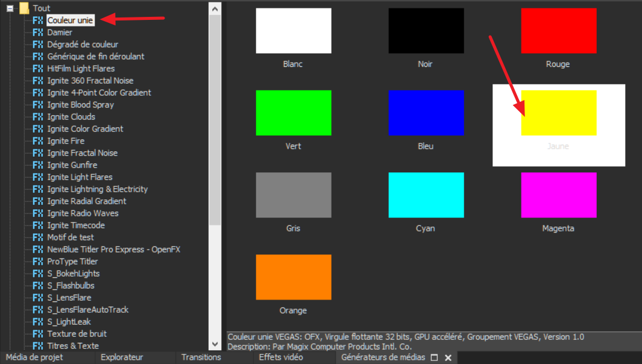Pick HitFilm Light Flares generator

[x=81, y=68]
